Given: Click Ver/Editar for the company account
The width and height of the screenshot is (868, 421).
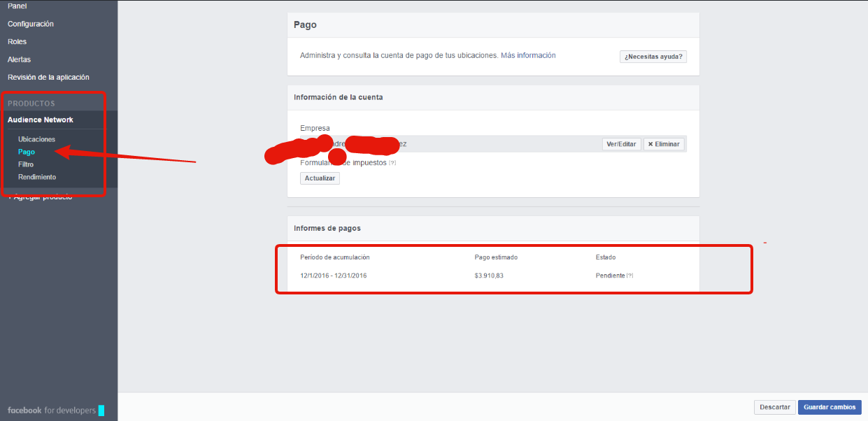Looking at the screenshot, I should (621, 144).
